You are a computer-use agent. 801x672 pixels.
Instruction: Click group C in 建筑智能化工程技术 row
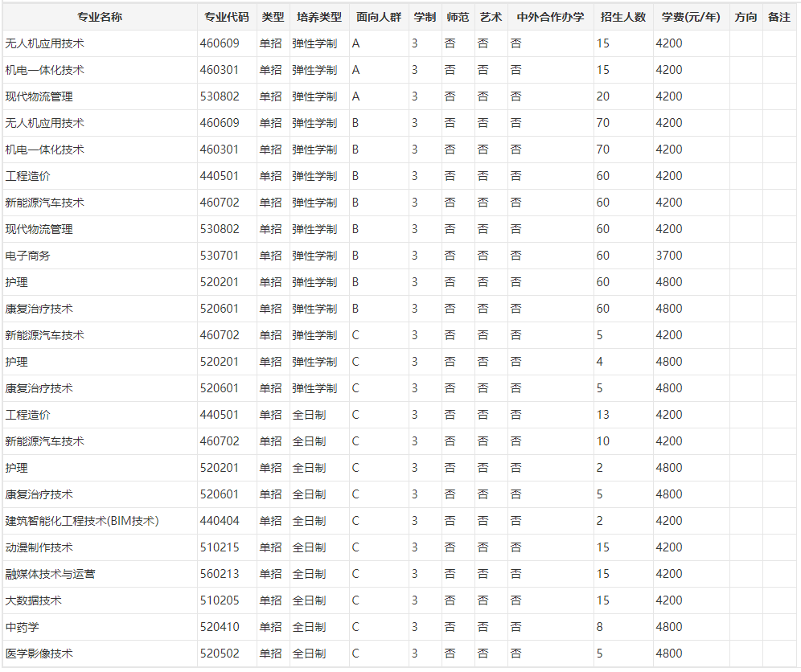[x=355, y=521]
